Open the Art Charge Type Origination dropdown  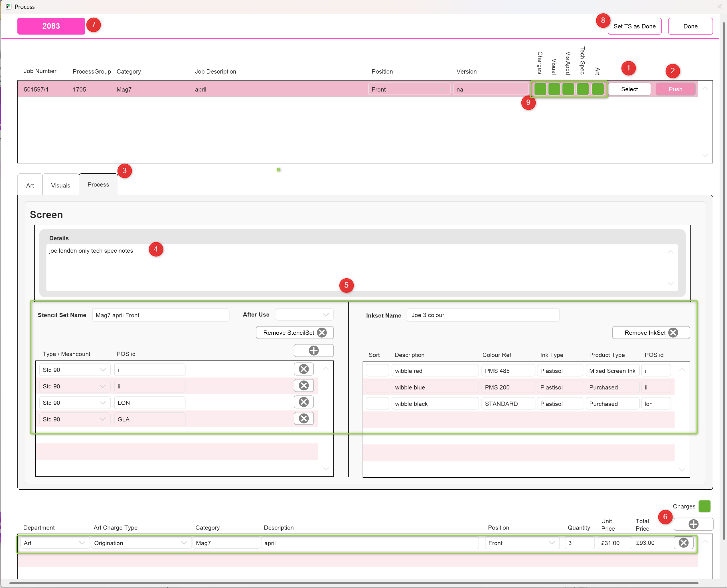click(141, 543)
